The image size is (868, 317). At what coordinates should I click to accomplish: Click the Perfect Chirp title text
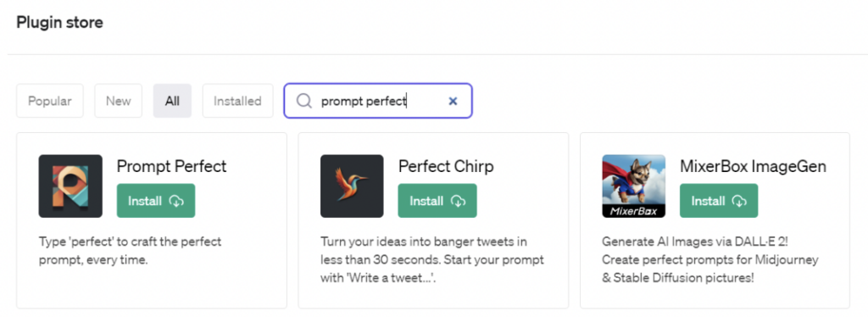point(446,166)
